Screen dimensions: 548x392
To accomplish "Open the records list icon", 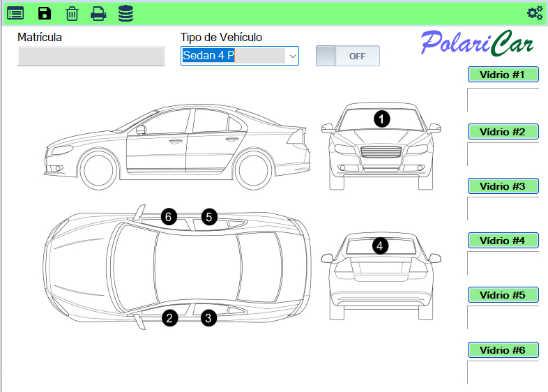I will pyautogui.click(x=15, y=13).
